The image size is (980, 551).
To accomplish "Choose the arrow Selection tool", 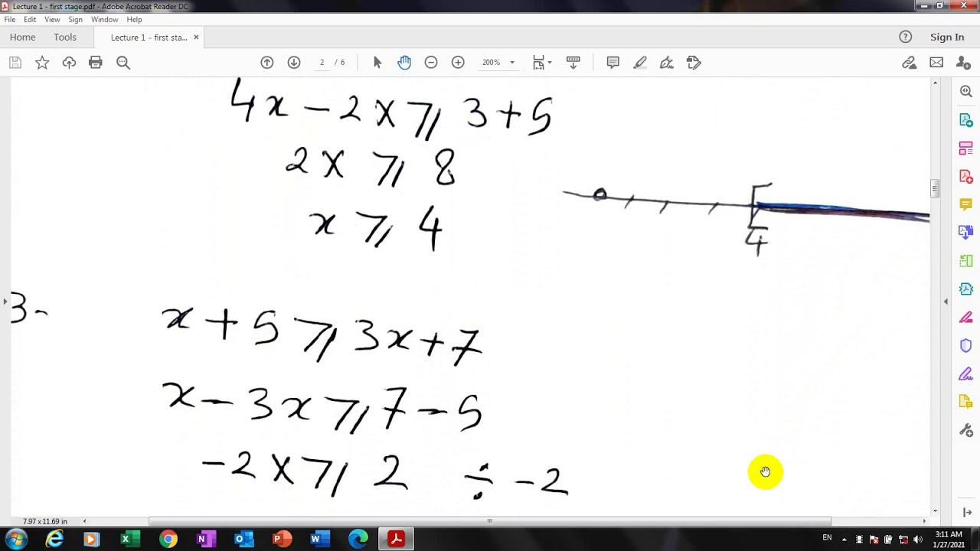I will (377, 63).
